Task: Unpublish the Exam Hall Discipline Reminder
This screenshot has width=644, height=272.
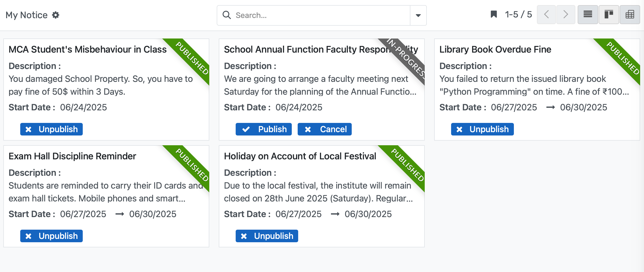Action: coord(51,236)
